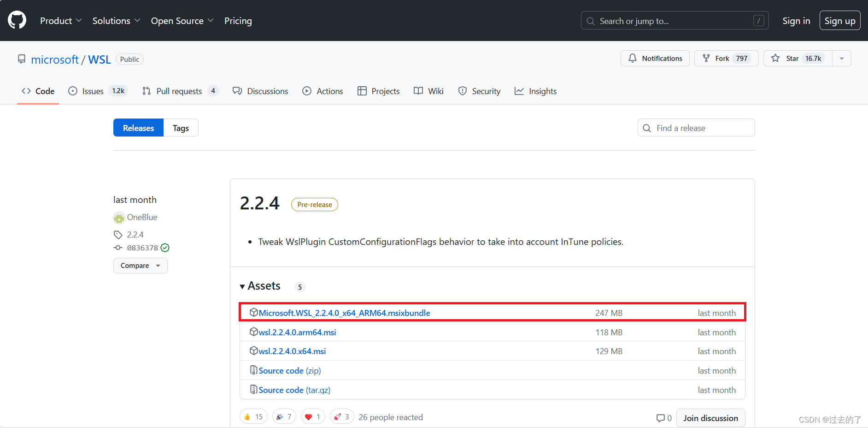Open the Projects tab
The image size is (868, 428).
click(379, 91)
